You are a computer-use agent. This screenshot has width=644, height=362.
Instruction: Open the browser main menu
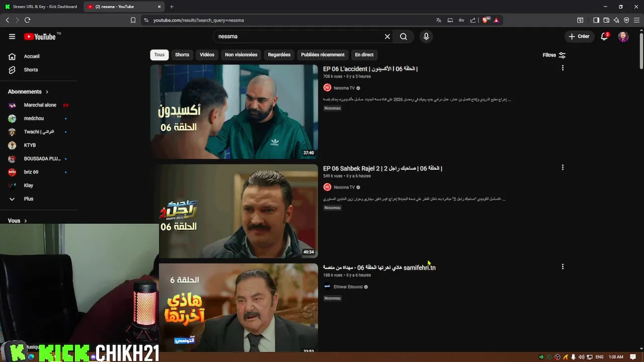coord(637,20)
